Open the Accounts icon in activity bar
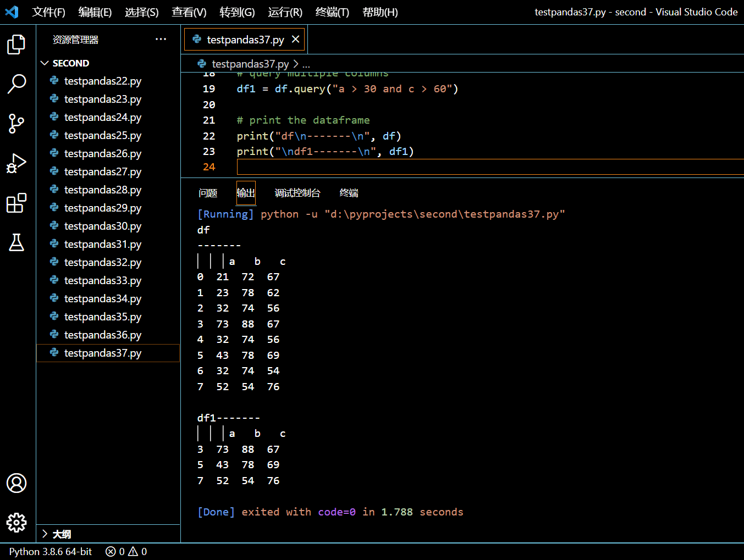744x560 pixels. [16, 483]
